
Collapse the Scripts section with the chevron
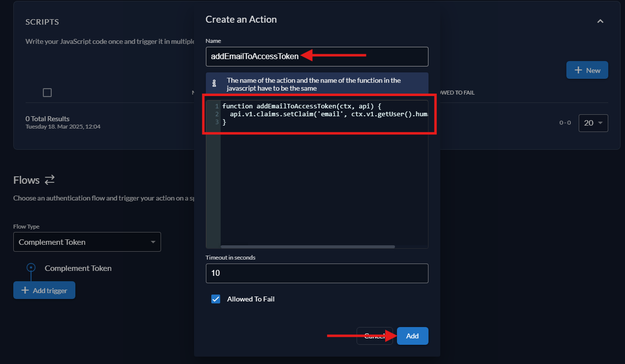pyautogui.click(x=600, y=21)
